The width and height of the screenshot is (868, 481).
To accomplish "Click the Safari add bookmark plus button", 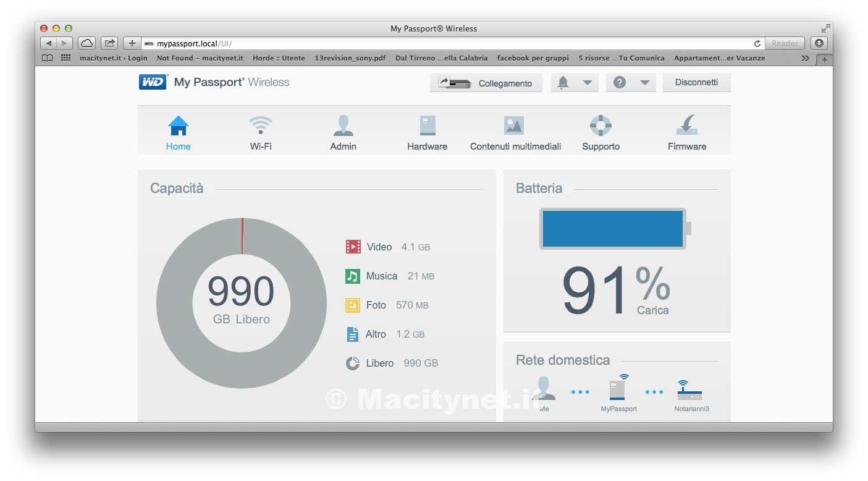I will [132, 43].
